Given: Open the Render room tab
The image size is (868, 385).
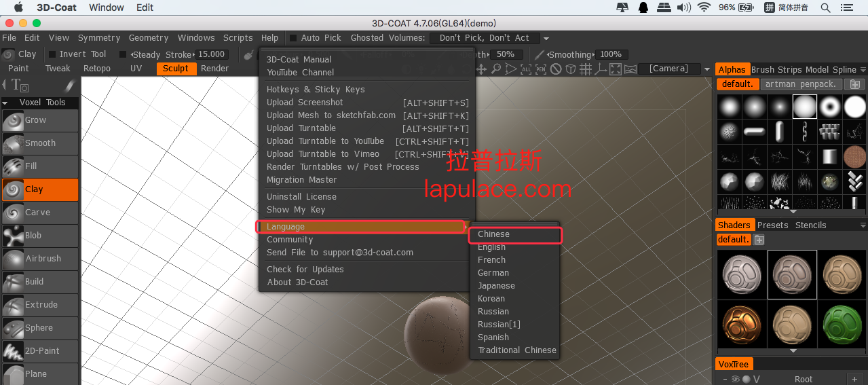Looking at the screenshot, I should 215,69.
